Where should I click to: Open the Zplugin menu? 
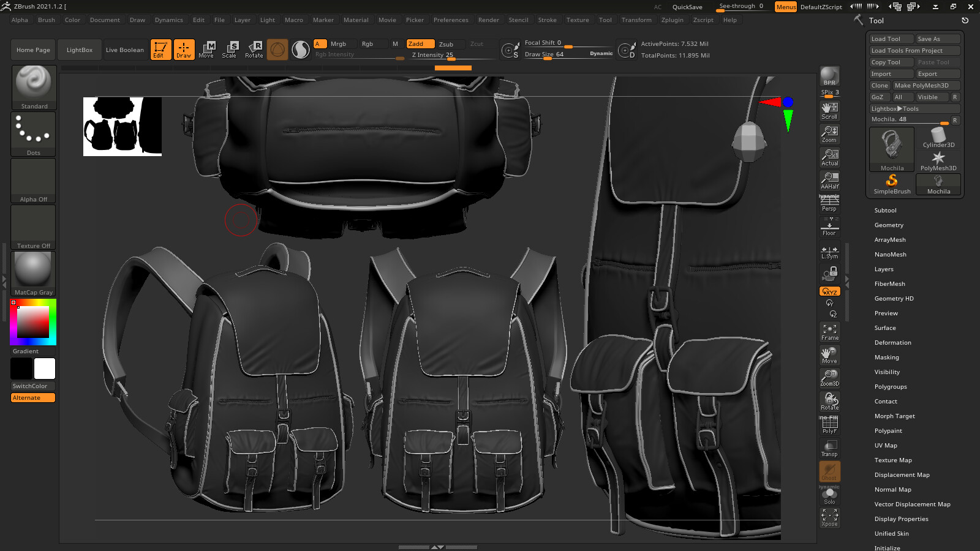tap(672, 20)
